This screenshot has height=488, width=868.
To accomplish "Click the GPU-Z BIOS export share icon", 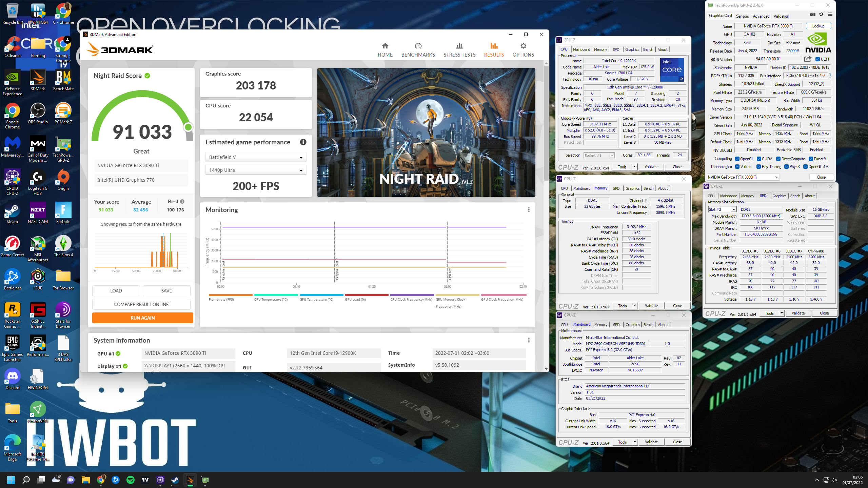I will tap(808, 59).
